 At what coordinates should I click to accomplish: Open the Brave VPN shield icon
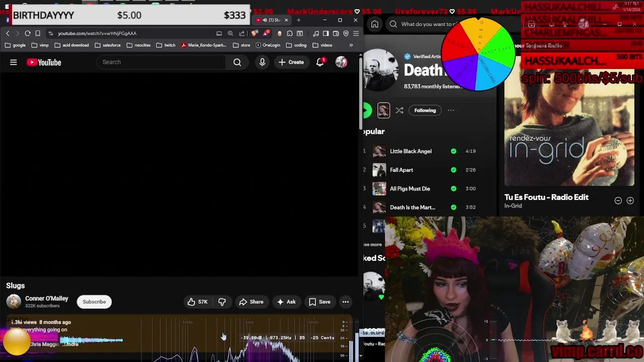[346, 33]
